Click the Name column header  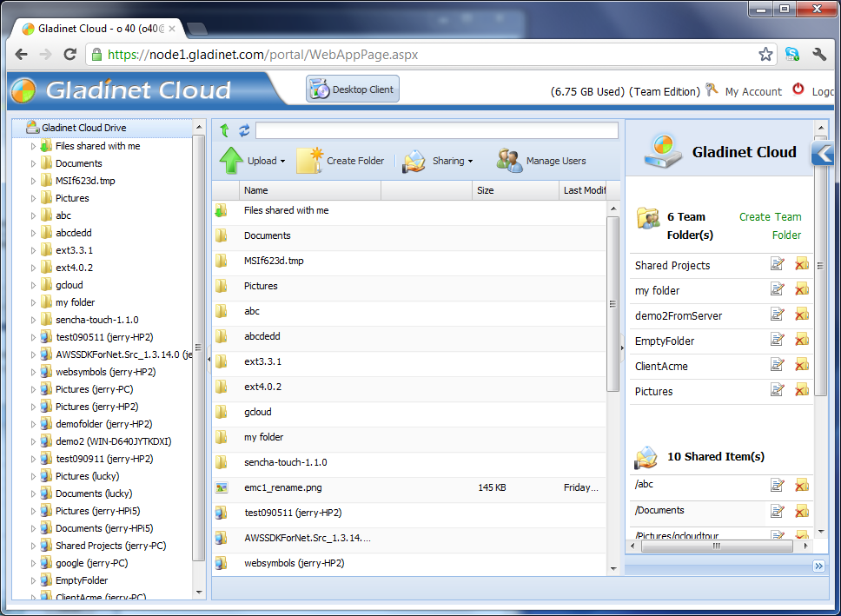pyautogui.click(x=310, y=190)
